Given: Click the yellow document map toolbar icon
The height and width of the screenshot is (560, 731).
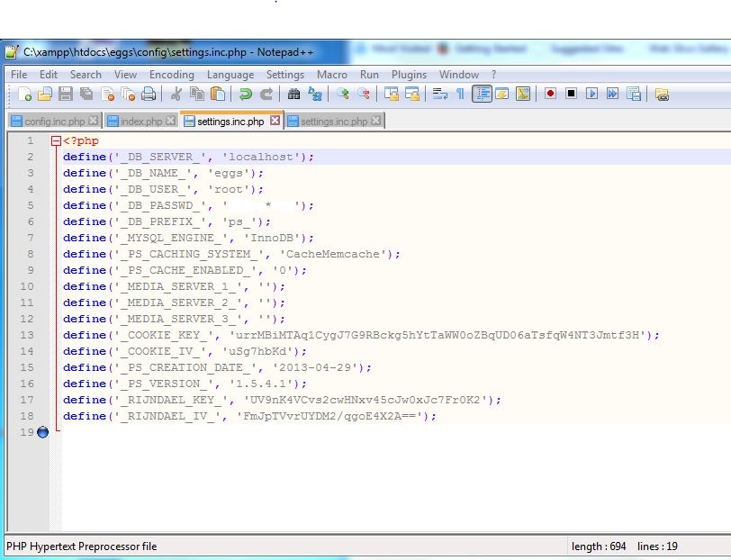Looking at the screenshot, I should pyautogui.click(x=523, y=95).
